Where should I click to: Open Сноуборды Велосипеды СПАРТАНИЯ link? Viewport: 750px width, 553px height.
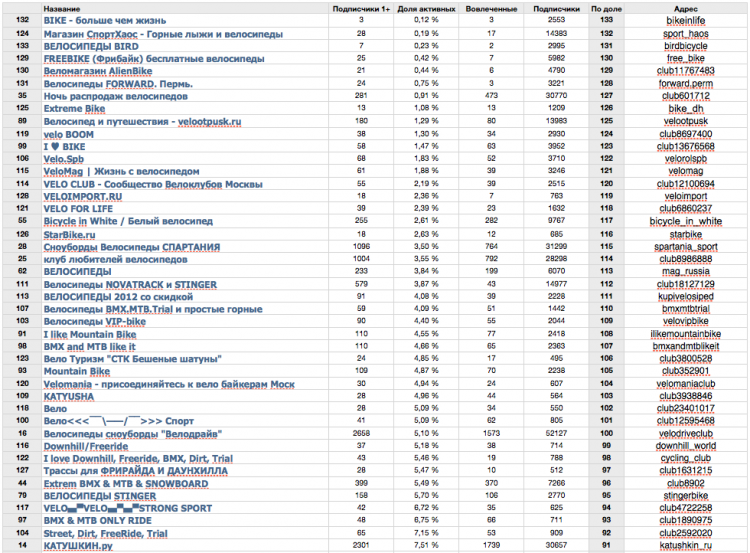tap(132, 247)
